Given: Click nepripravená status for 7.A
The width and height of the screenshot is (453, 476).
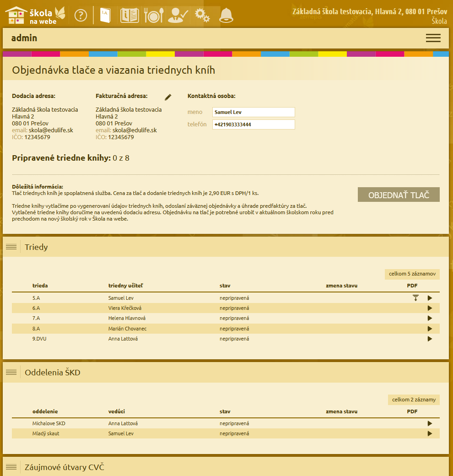Looking at the screenshot, I should pos(234,318).
